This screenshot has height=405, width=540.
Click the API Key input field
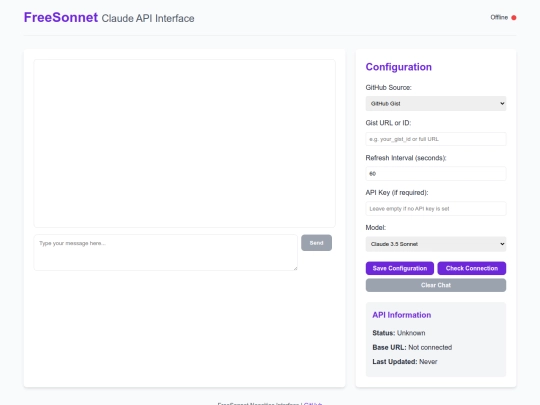coord(436,208)
